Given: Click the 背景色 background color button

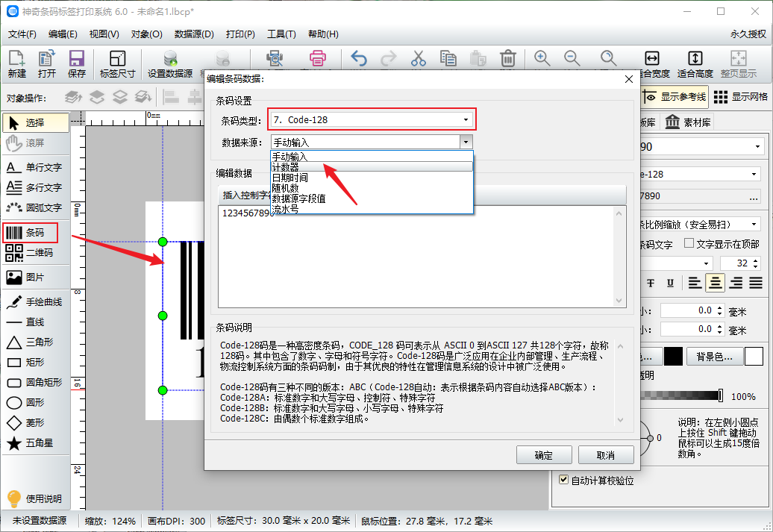Looking at the screenshot, I should 715,357.
